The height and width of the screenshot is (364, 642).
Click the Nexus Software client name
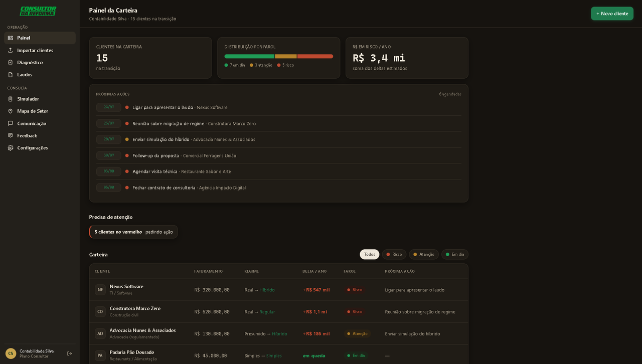tap(126, 286)
